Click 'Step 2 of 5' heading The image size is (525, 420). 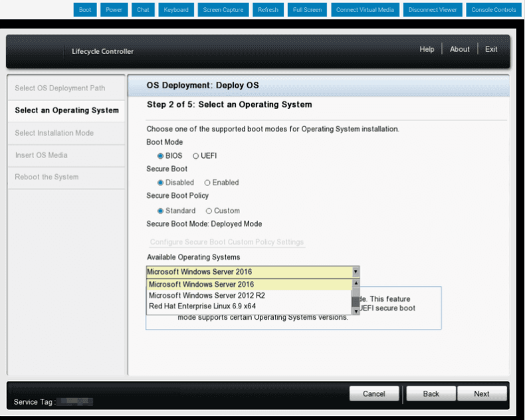[x=229, y=104]
